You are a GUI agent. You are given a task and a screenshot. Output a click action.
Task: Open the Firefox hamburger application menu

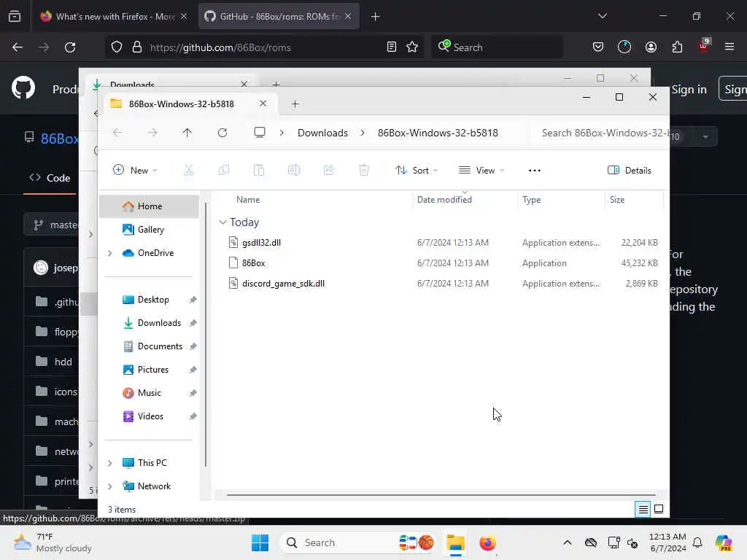point(729,47)
